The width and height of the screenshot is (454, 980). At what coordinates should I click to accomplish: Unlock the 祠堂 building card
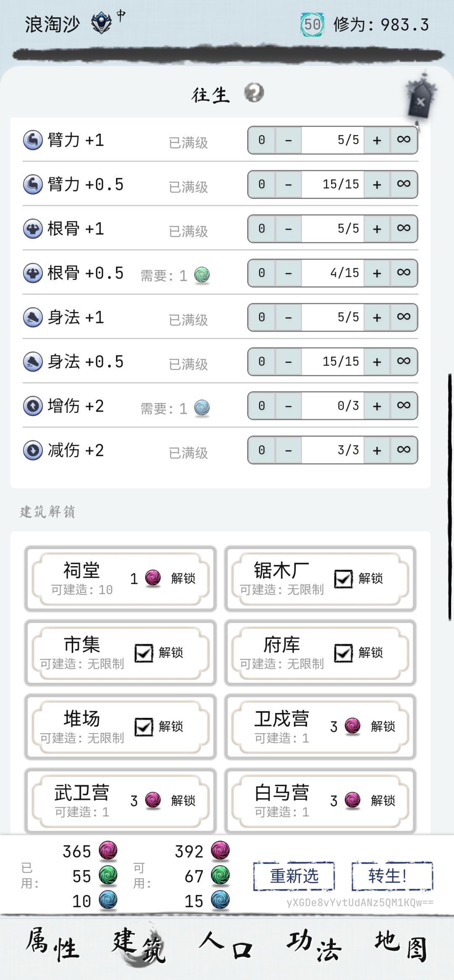coord(183,578)
